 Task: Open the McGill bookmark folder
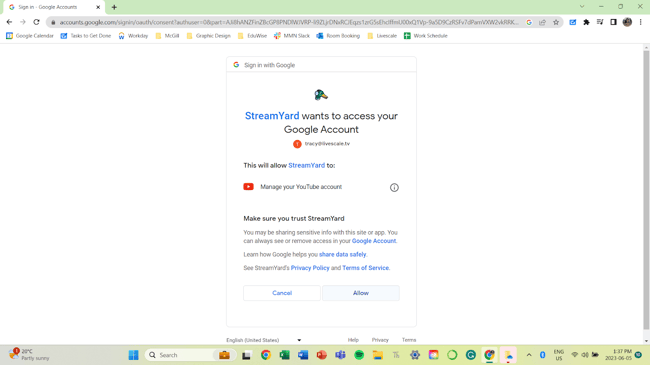click(x=167, y=36)
